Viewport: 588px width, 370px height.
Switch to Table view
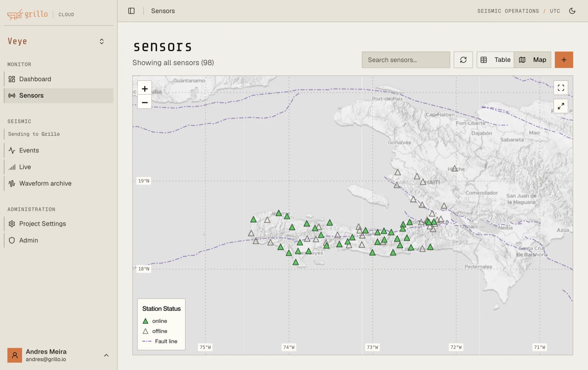coord(495,60)
